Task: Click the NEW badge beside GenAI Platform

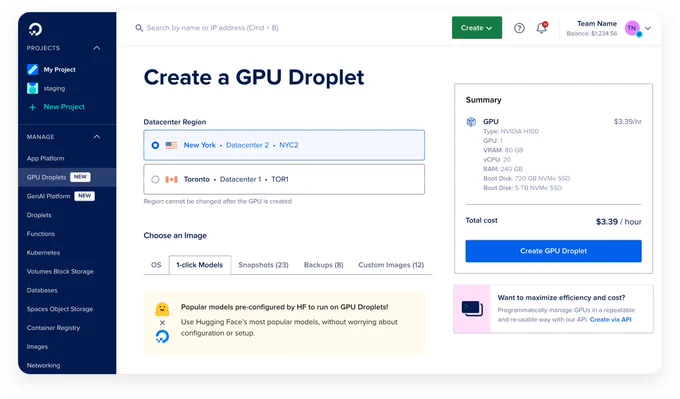Action: click(85, 196)
